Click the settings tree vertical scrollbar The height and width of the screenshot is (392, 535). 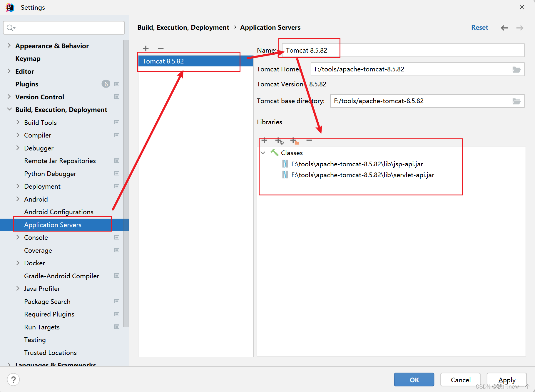pyautogui.click(x=126, y=184)
